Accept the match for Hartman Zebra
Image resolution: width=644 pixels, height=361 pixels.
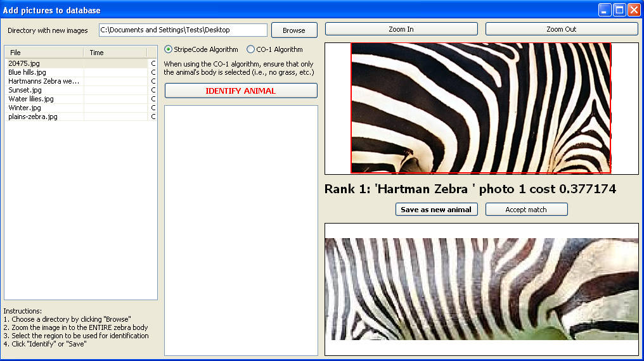click(526, 210)
